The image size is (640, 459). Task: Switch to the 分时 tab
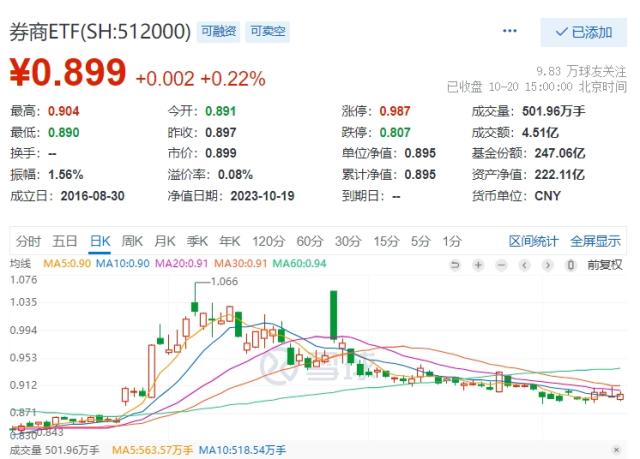[x=28, y=241]
